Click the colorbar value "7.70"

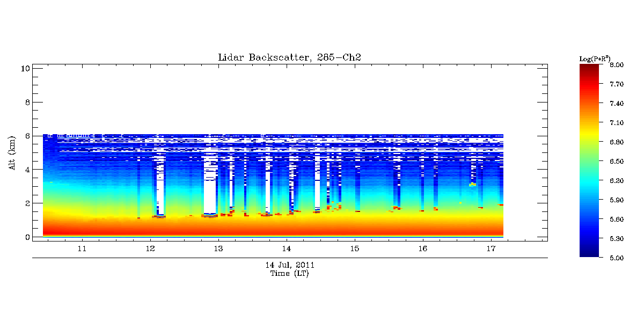(617, 84)
